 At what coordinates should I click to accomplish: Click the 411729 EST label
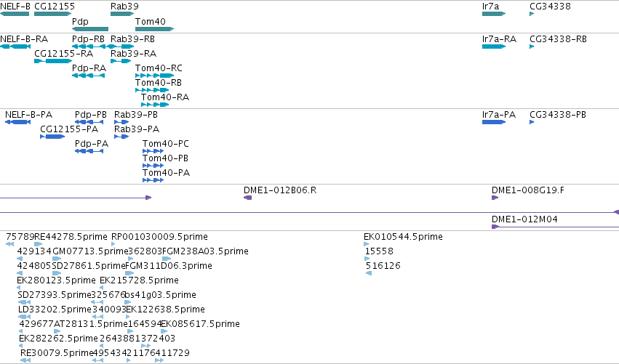coord(172,353)
